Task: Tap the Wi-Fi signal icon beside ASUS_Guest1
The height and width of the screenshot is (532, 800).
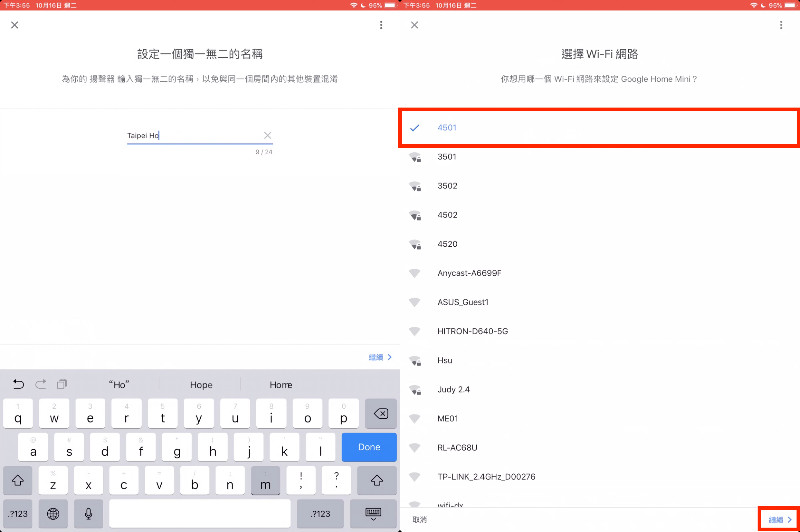Action: [x=414, y=302]
